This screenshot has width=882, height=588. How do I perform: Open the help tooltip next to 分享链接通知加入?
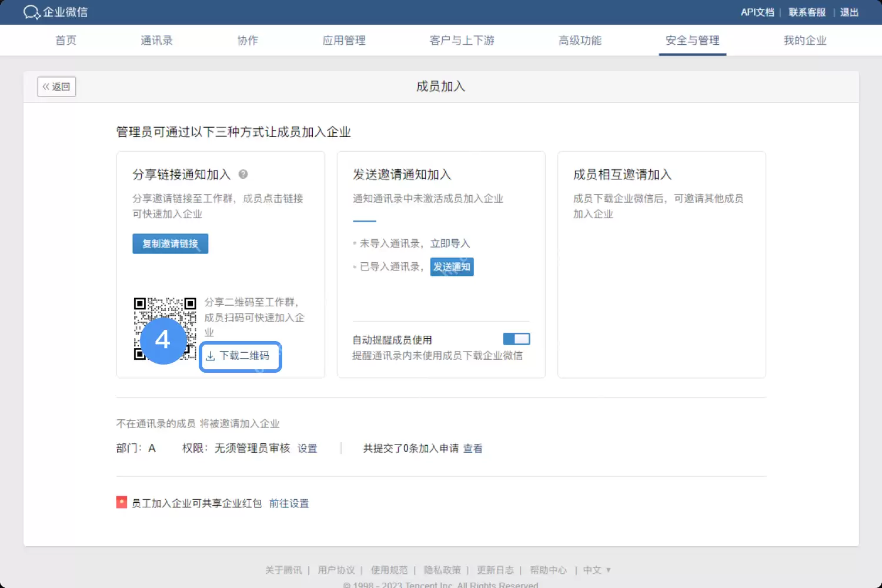point(243,174)
